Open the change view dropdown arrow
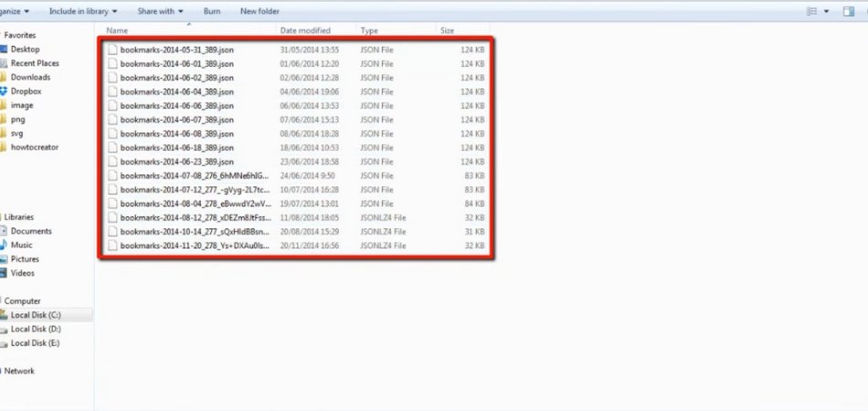Screen dimensions: 868x411 (x=826, y=11)
